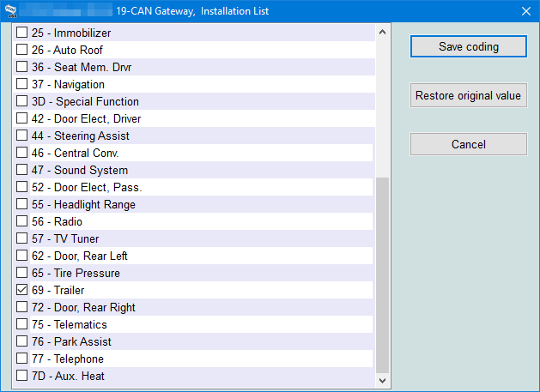Check the 25 - Immobilizer checkbox
Viewport: 540px width, 392px height.
tap(21, 33)
